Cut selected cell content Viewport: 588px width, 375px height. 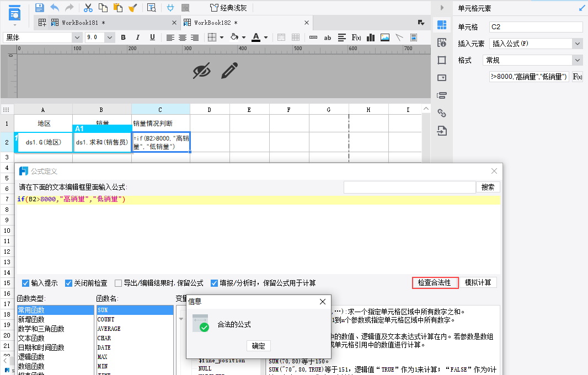click(88, 8)
